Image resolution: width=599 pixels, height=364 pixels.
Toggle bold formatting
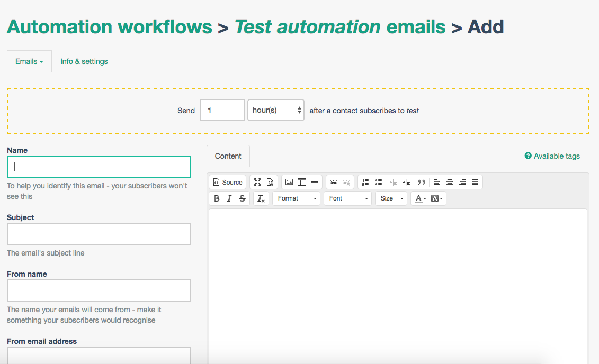(217, 198)
